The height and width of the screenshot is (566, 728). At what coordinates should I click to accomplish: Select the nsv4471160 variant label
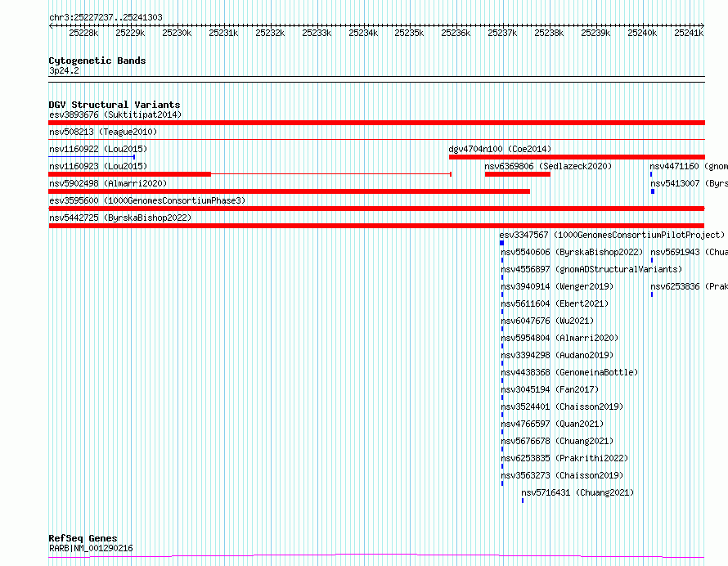[x=689, y=166]
